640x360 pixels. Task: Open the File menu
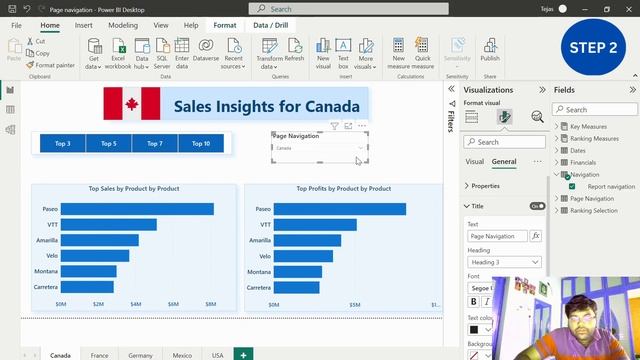pyautogui.click(x=16, y=25)
